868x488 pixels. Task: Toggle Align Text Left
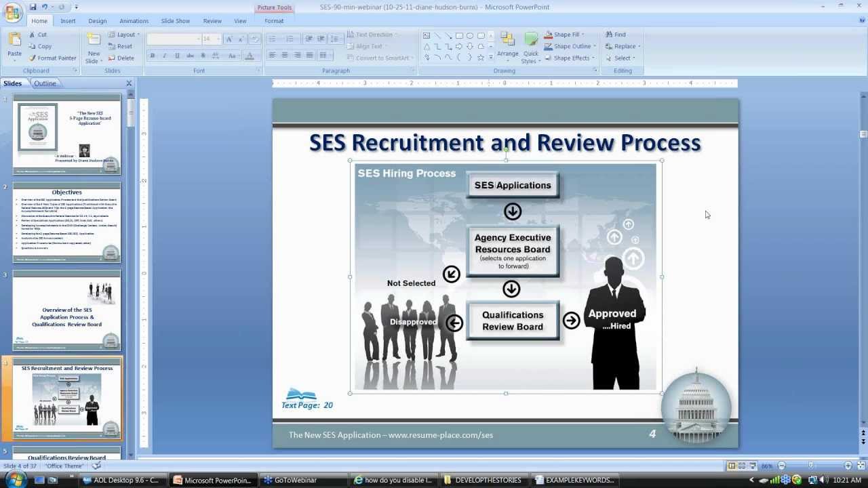click(x=272, y=56)
